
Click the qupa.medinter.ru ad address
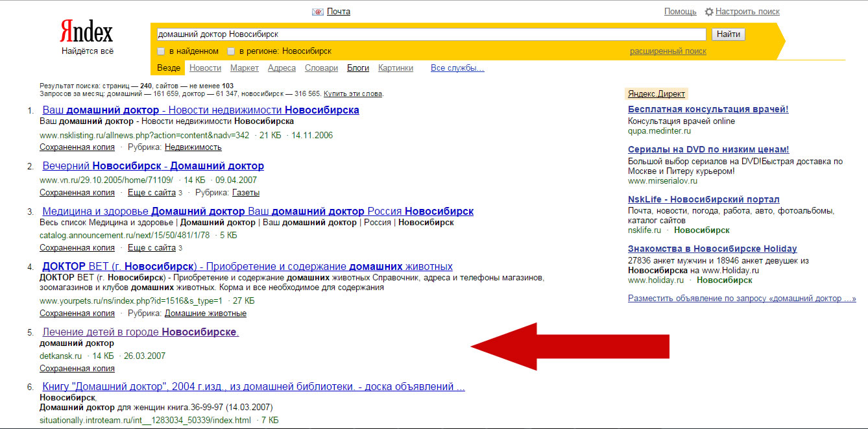click(659, 131)
